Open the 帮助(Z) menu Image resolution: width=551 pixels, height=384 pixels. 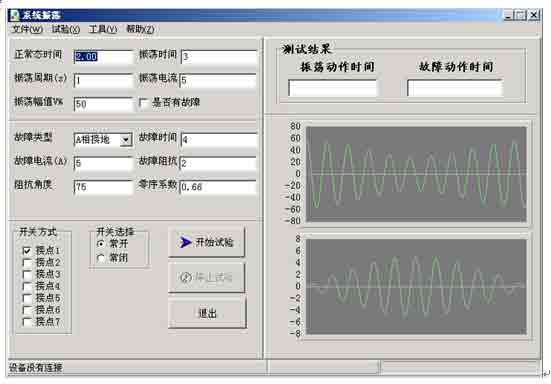pyautogui.click(x=140, y=29)
